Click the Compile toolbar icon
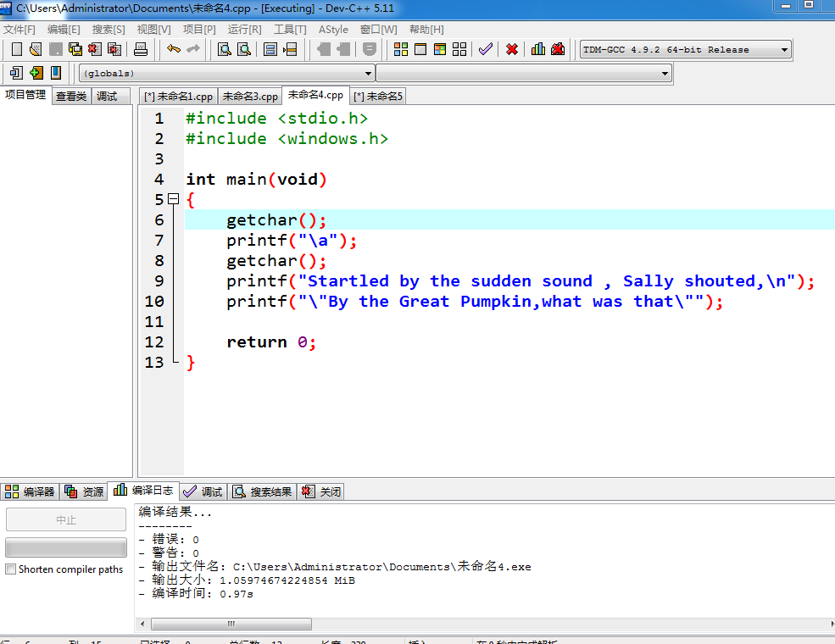Viewport: 835px width, 644px height. coord(400,49)
